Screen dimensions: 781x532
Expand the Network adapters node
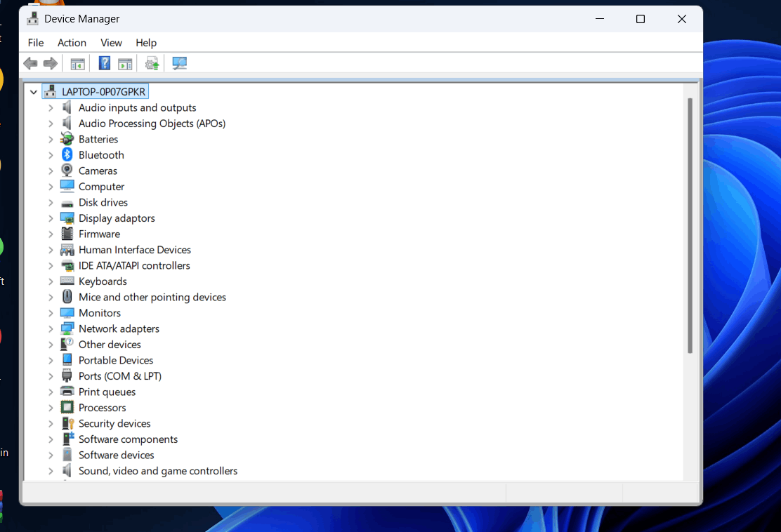[51, 328]
